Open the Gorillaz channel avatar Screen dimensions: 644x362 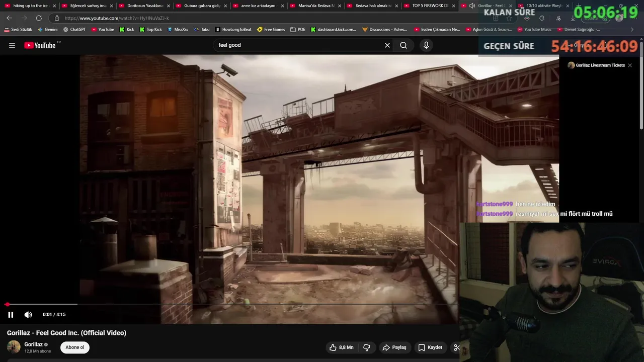point(14,347)
